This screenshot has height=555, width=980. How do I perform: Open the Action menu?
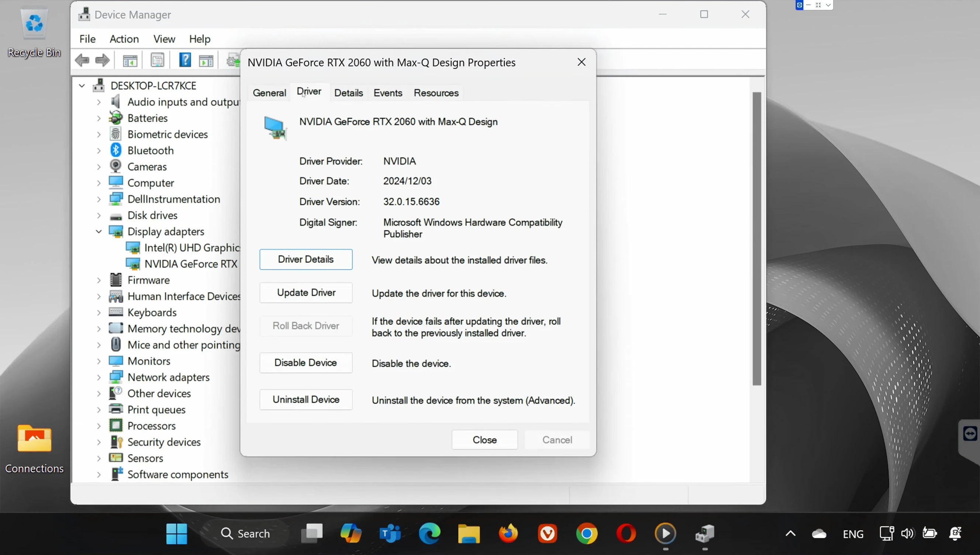click(x=124, y=39)
